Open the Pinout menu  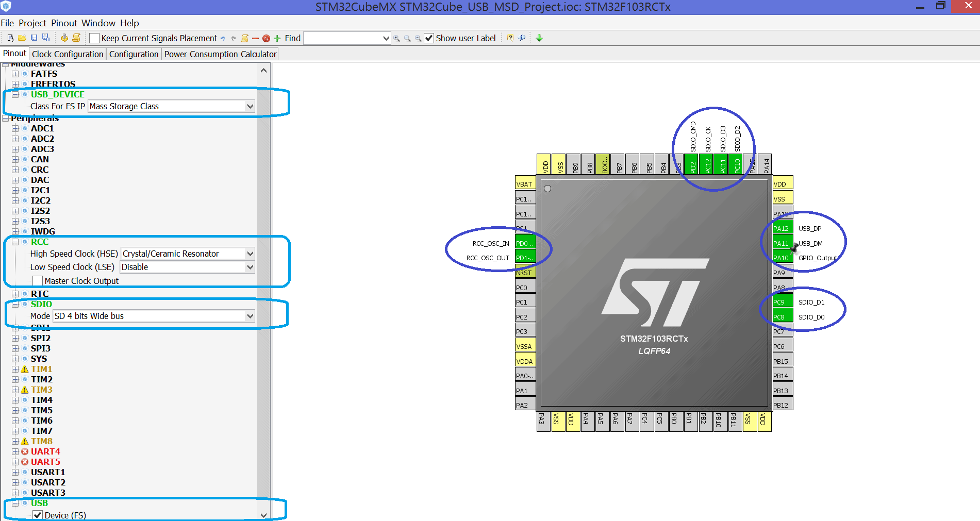tap(64, 23)
